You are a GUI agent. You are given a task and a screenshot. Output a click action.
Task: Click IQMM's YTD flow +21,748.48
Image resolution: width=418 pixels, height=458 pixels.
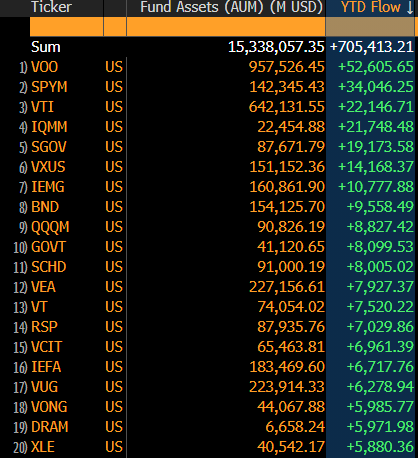pyautogui.click(x=376, y=127)
